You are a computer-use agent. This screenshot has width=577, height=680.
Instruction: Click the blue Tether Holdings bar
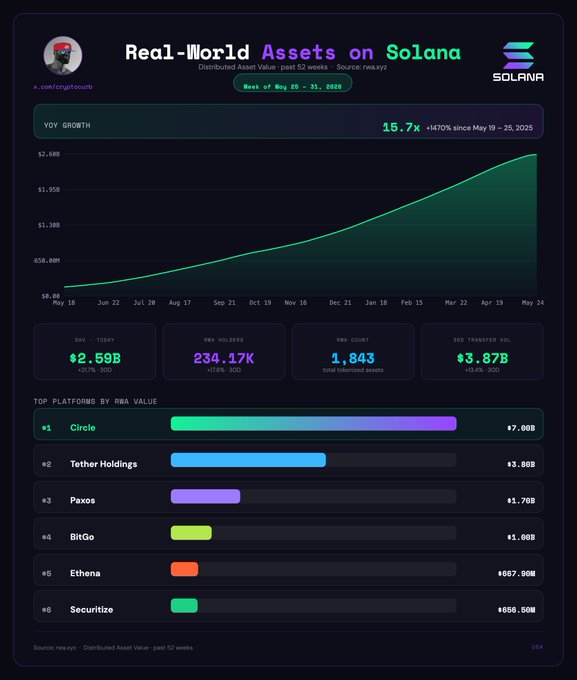point(248,460)
